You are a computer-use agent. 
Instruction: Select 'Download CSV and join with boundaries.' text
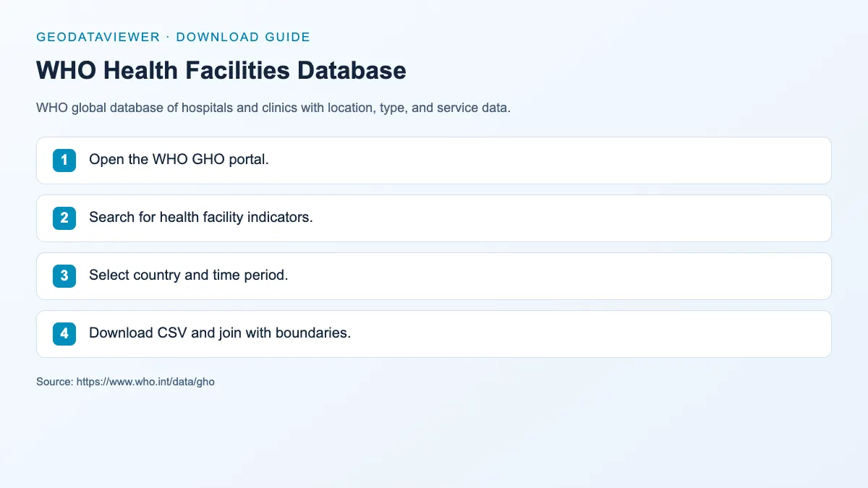coord(220,333)
